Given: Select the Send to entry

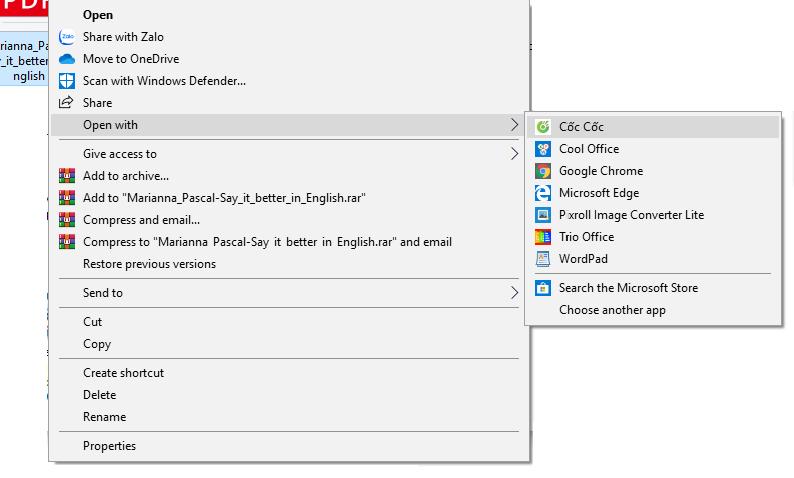Looking at the screenshot, I should [290, 293].
